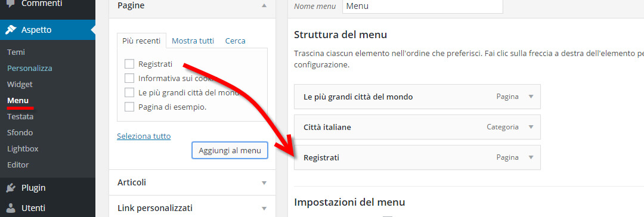Check Le più grandi città del mondo checkbox

tap(129, 92)
